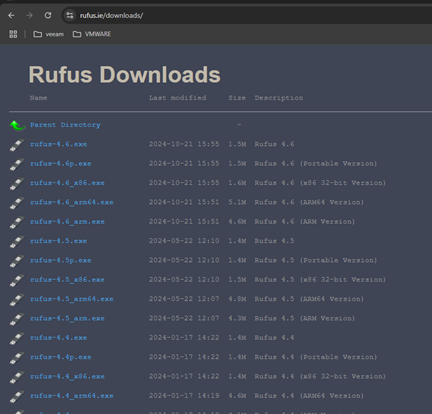Click the USB icon beside rufus-4.6p.exe
The image size is (432, 414).
[x=17, y=164]
